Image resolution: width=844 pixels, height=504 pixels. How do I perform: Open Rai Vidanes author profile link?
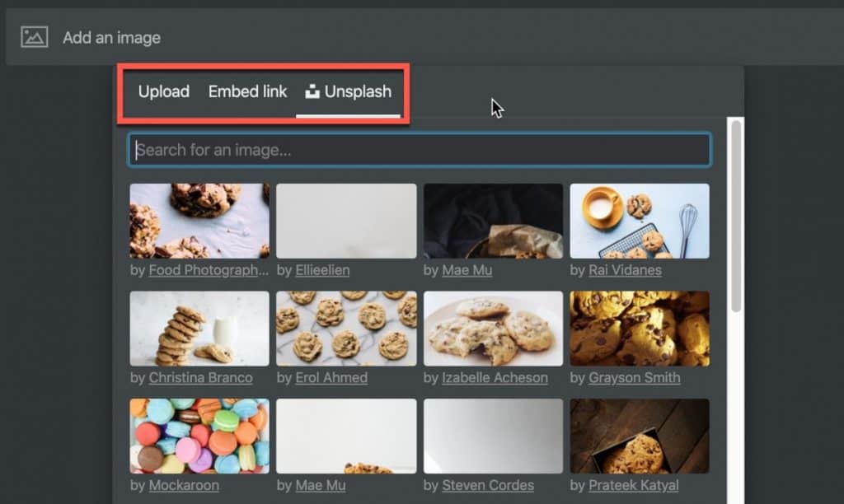click(x=625, y=270)
